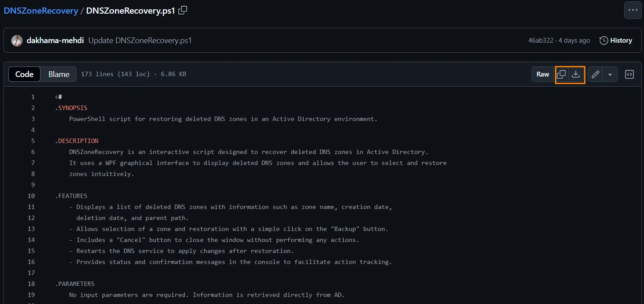Viewport: 644px width, 304px height.
Task: Edit the file using the pencil icon
Action: pyautogui.click(x=595, y=74)
